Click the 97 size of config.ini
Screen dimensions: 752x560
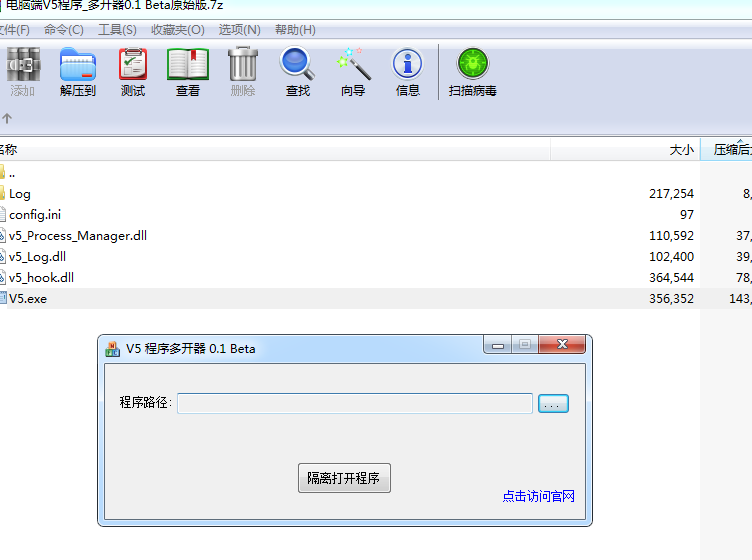point(687,215)
